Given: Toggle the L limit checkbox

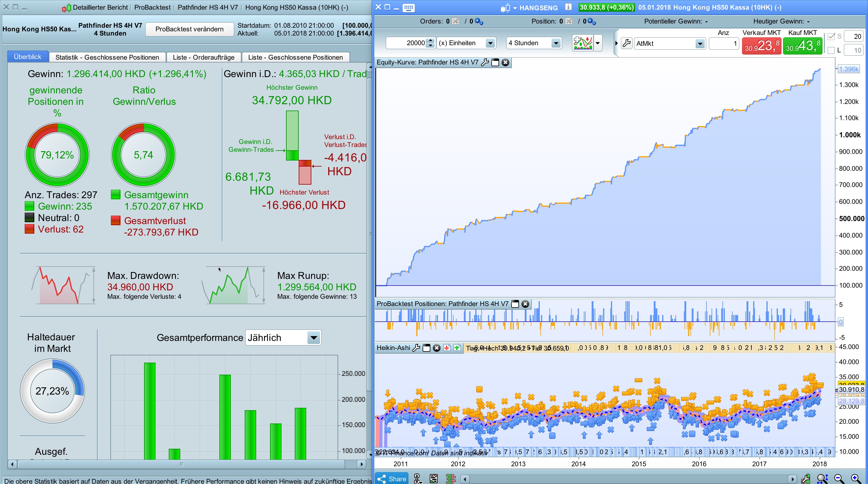Looking at the screenshot, I should point(831,51).
